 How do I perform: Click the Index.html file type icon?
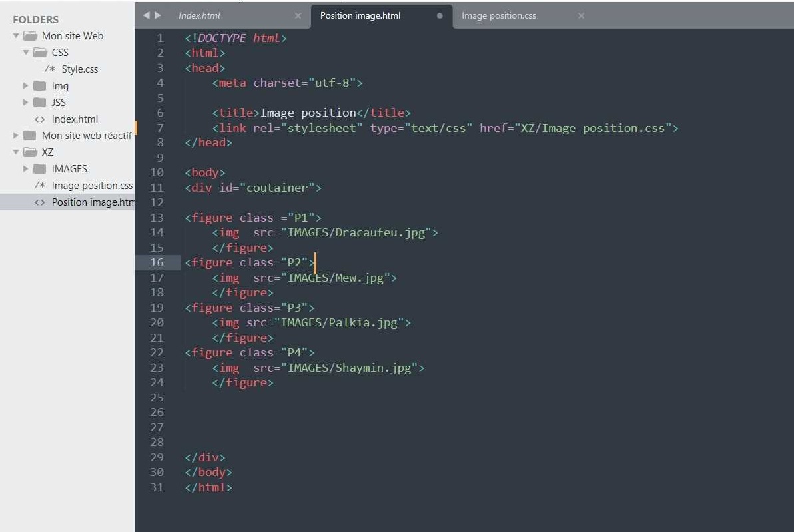tap(39, 119)
